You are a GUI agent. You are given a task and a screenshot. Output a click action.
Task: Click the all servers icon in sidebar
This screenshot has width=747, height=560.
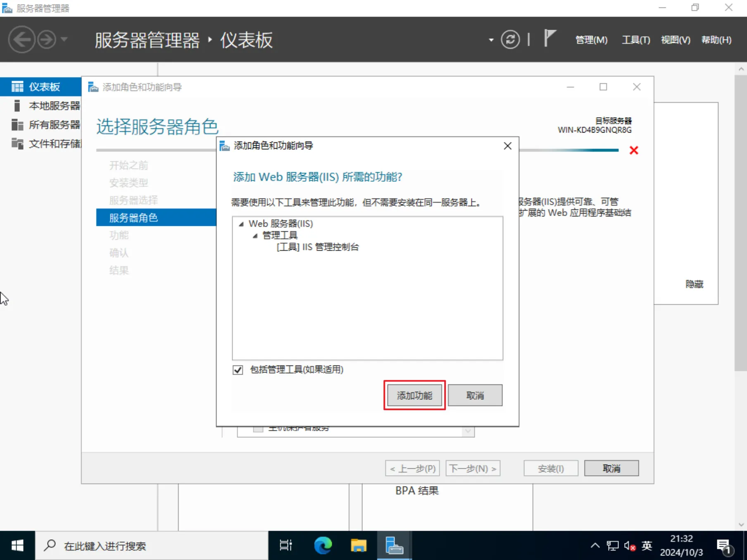pyautogui.click(x=17, y=125)
